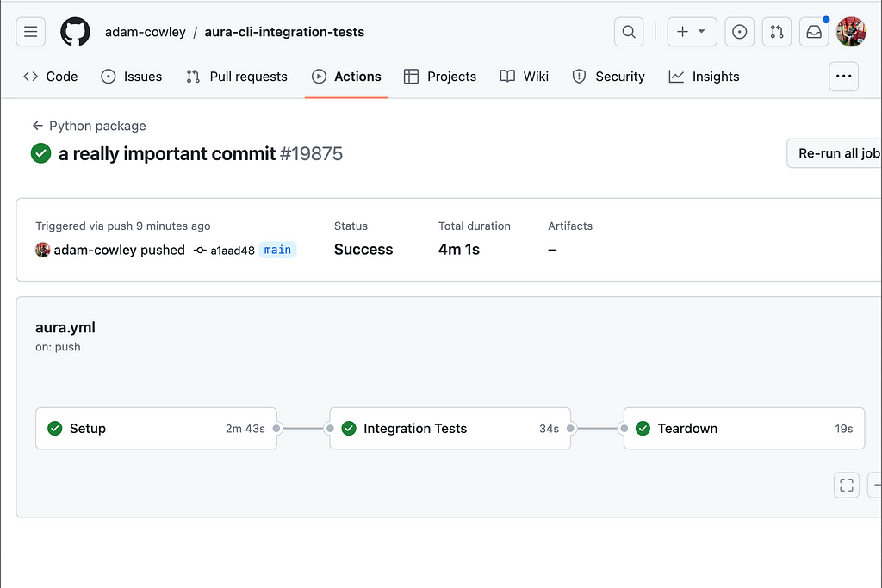Open the issues shortcut icon in header
Screen dimensions: 882x588
click(x=739, y=32)
